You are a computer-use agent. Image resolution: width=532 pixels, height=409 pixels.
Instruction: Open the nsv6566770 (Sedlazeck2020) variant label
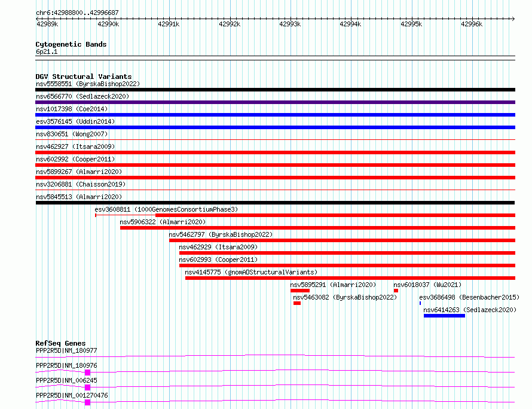(x=82, y=96)
